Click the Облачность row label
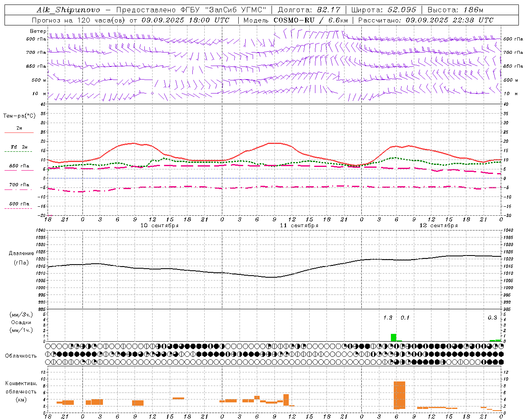525x420 pixels. coord(21,356)
